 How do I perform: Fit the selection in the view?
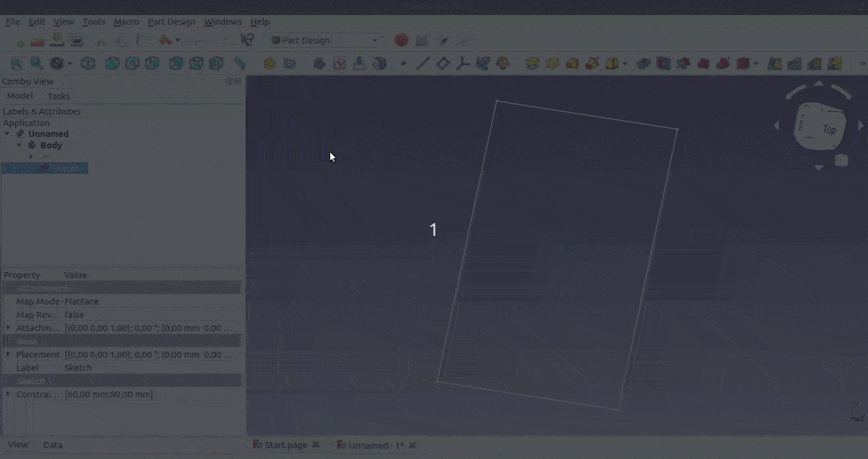click(x=37, y=63)
